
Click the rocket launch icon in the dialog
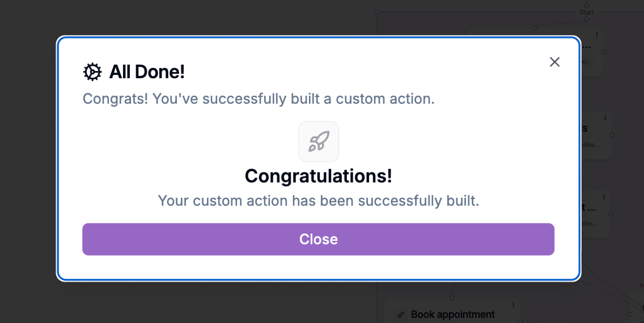pos(318,142)
